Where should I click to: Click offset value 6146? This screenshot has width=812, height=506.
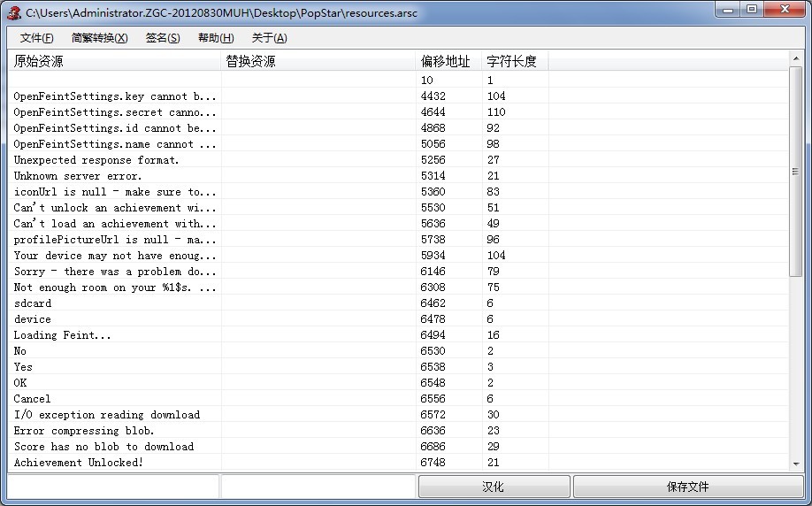(x=433, y=272)
